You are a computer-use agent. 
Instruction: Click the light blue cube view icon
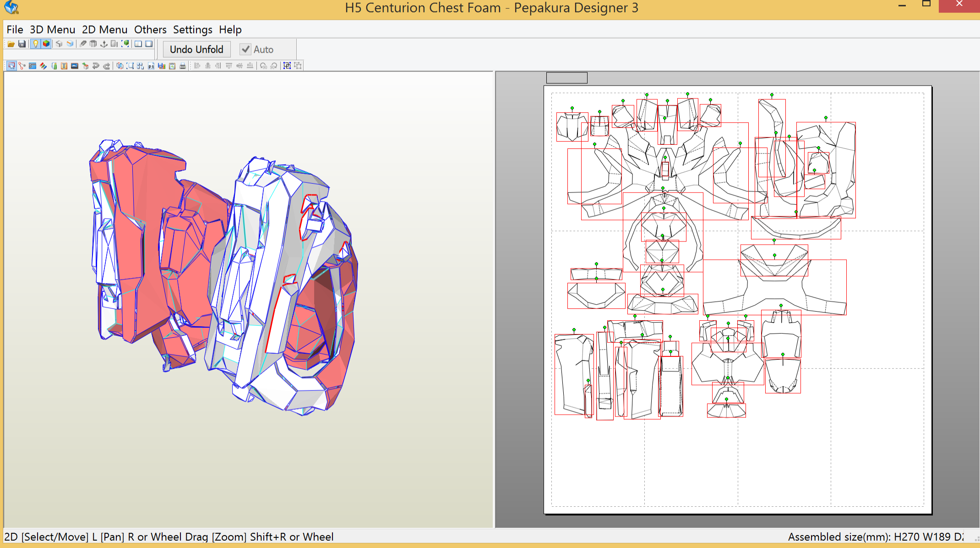70,44
